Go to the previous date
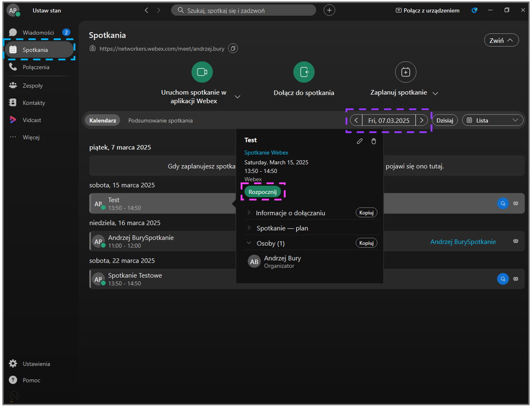This screenshot has width=532, height=408. (356, 120)
